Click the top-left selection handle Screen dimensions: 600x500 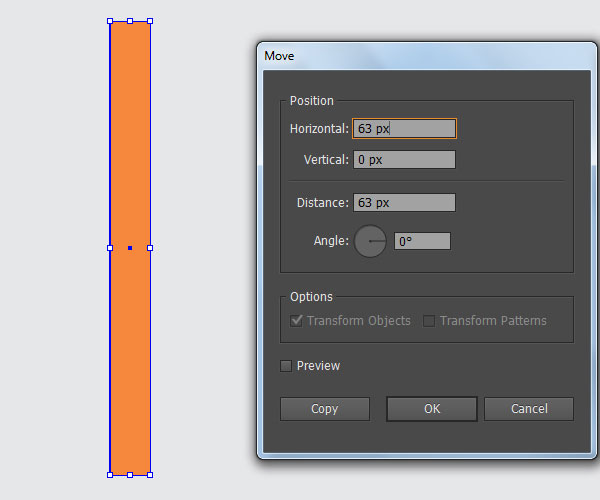110,21
